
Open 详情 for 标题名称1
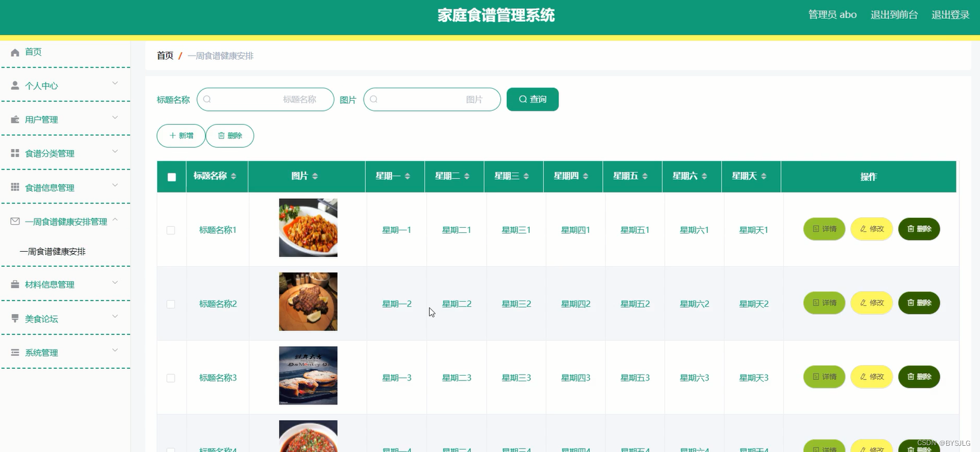point(824,229)
